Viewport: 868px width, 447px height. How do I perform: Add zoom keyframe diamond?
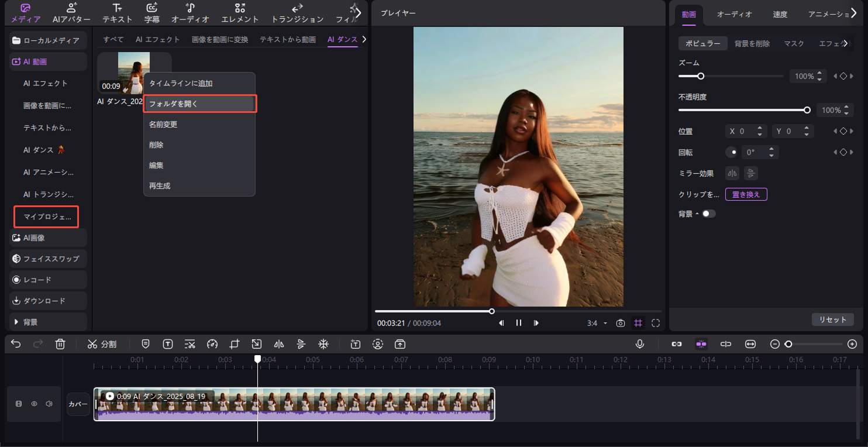point(843,76)
